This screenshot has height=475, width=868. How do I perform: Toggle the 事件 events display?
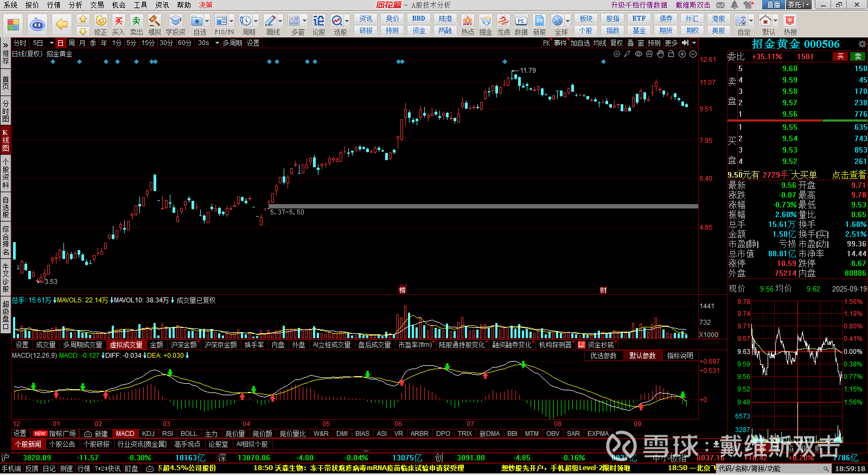[560, 43]
